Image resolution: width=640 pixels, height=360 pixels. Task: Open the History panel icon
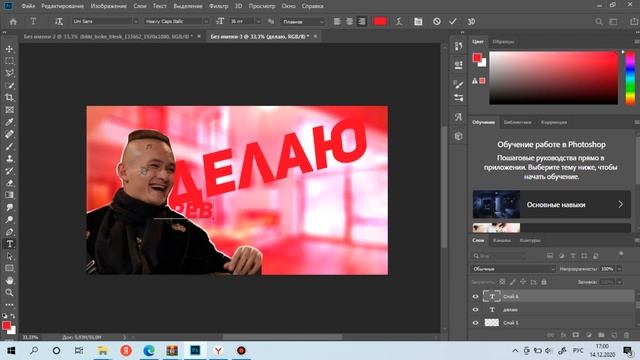click(458, 46)
